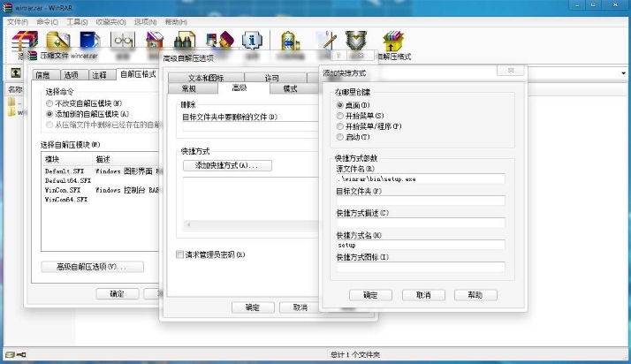This screenshot has width=631, height=364.
Task: Click the key icon in status bar
Action: (x=21, y=354)
